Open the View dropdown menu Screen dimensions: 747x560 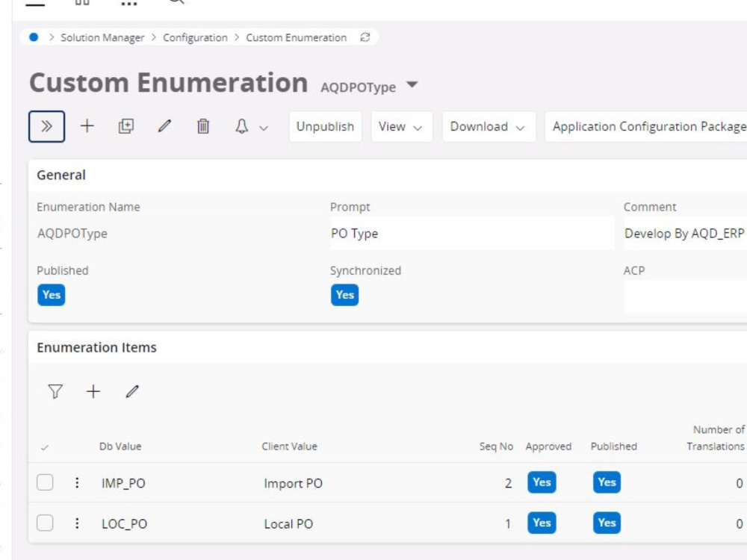(401, 127)
